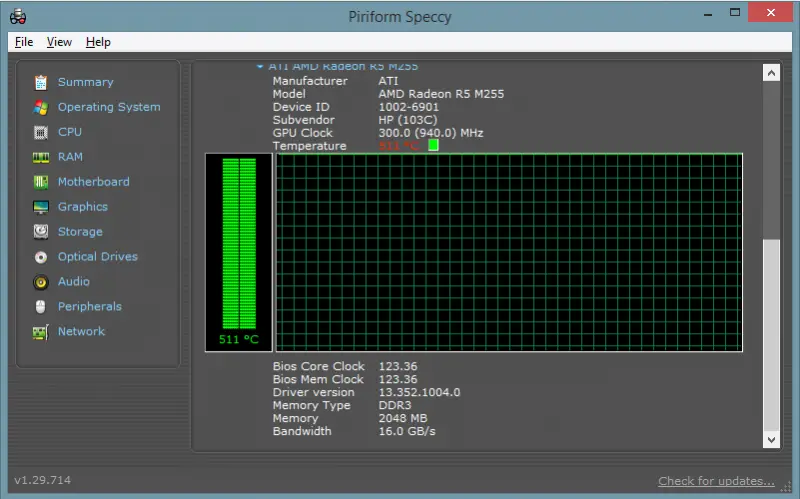The height and width of the screenshot is (499, 800).
Task: Click the RAM module icon
Action: pos(41,157)
